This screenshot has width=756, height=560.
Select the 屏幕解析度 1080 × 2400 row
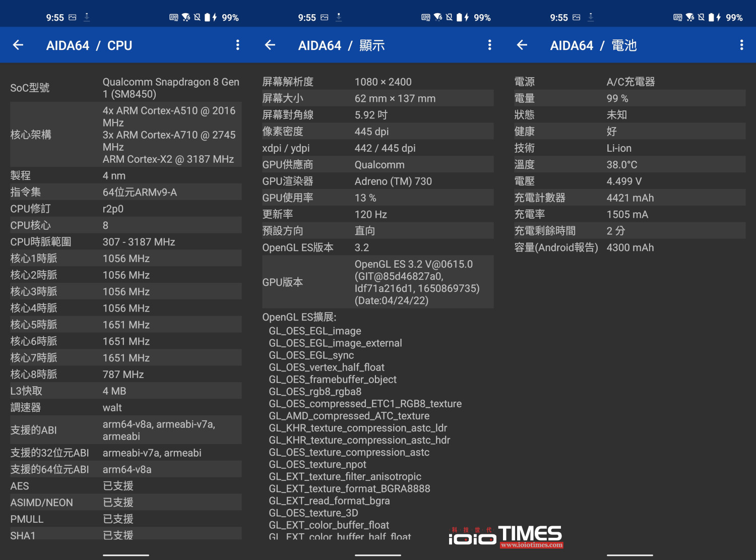pos(378,82)
